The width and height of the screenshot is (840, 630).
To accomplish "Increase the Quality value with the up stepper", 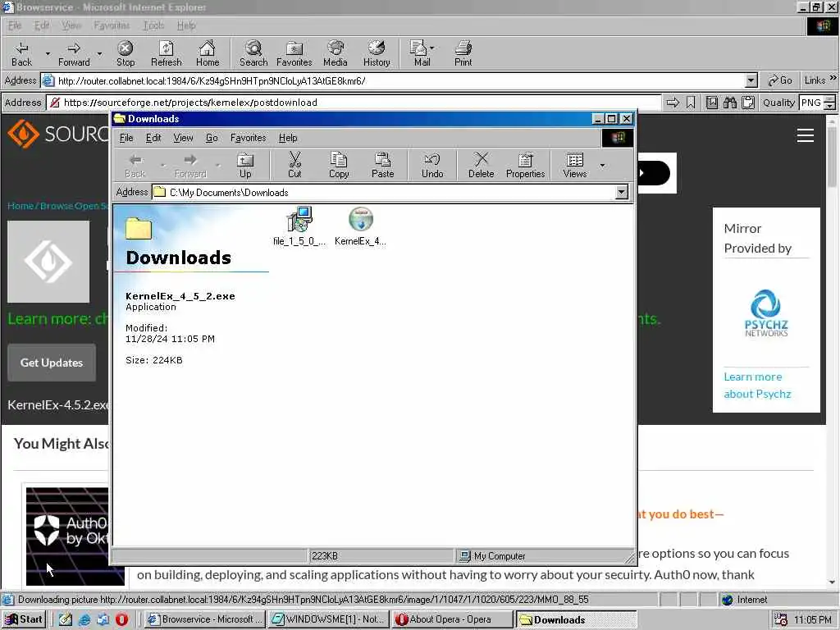I will pos(830,98).
